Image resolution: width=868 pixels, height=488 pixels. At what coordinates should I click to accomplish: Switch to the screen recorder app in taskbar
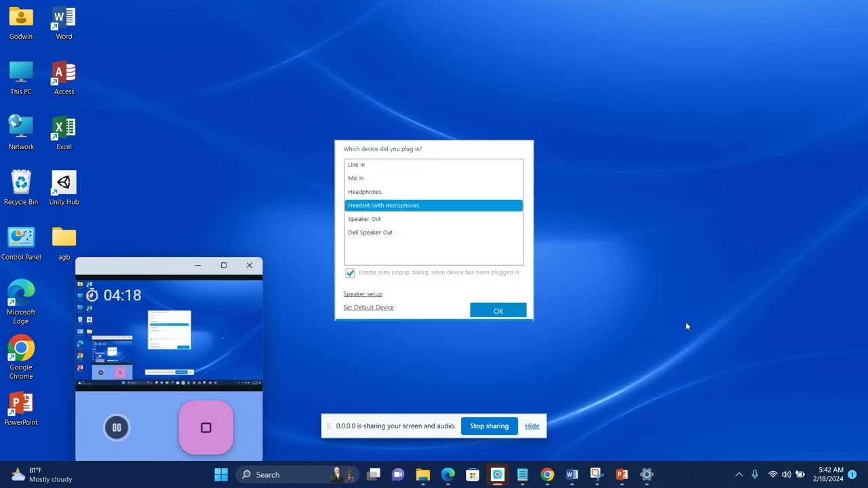(x=498, y=474)
